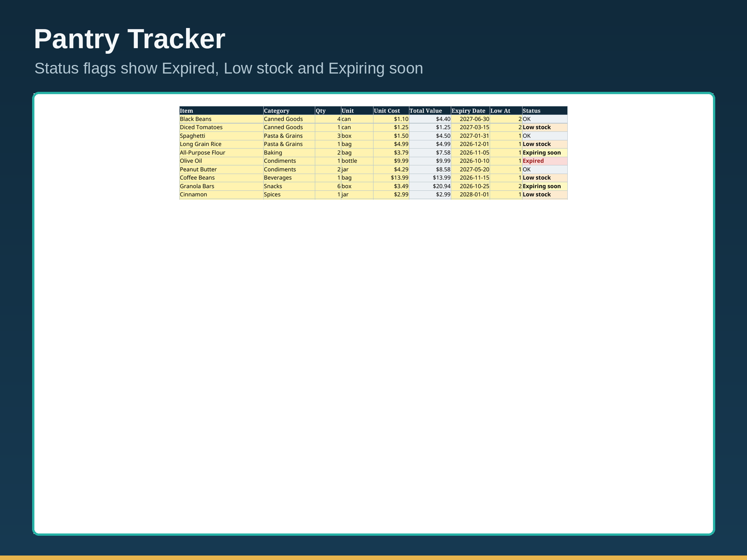747x560 pixels.
Task: Select the $20.94 total value cell
Action: click(x=430, y=186)
